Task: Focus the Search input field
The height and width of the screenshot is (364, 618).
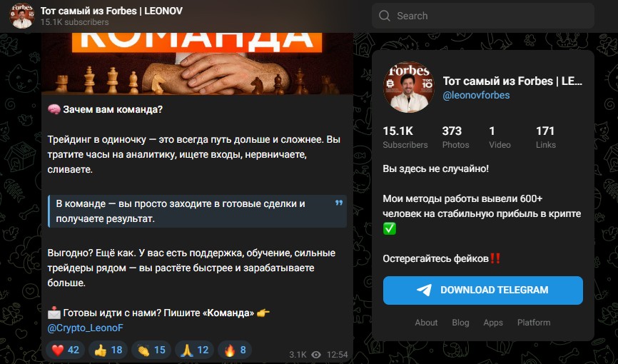Action: (x=483, y=16)
